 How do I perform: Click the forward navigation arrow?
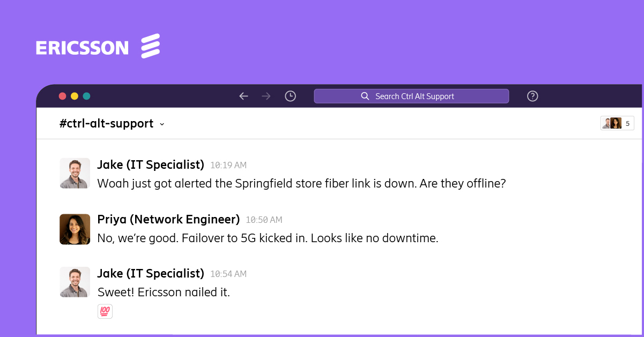click(266, 96)
